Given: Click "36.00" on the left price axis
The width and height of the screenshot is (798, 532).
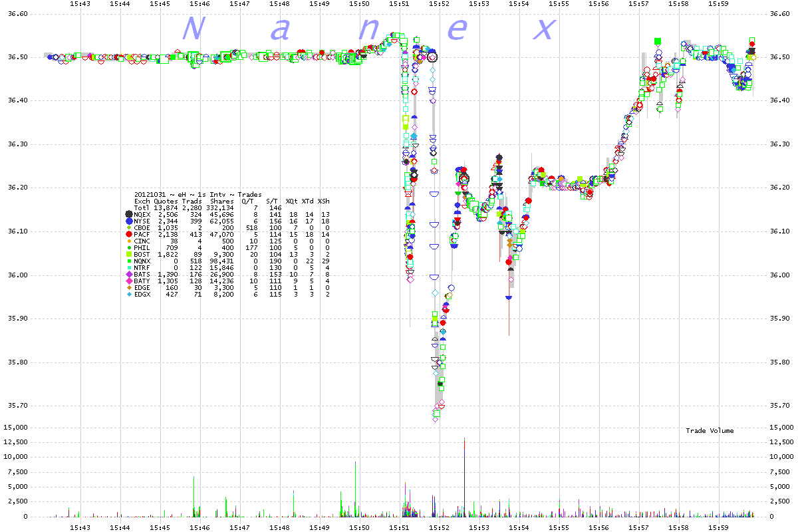Looking at the screenshot, I should click(x=17, y=275).
